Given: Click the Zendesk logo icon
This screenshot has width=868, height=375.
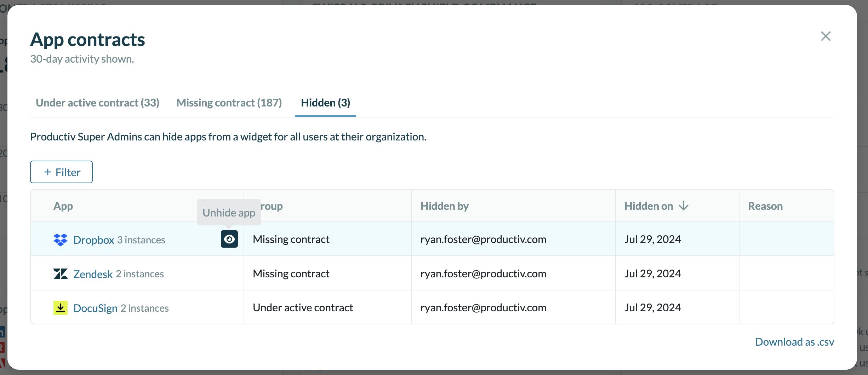Looking at the screenshot, I should [x=61, y=274].
